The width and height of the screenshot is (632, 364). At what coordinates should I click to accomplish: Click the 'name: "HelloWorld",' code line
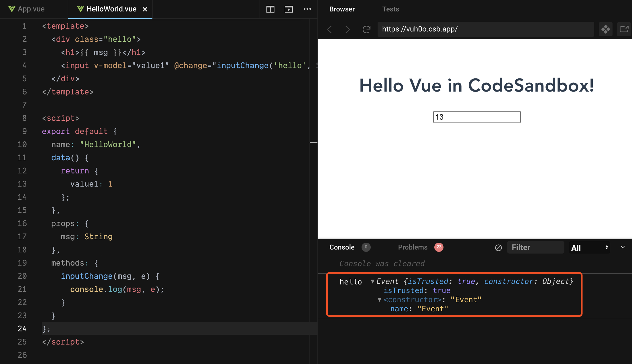96,145
